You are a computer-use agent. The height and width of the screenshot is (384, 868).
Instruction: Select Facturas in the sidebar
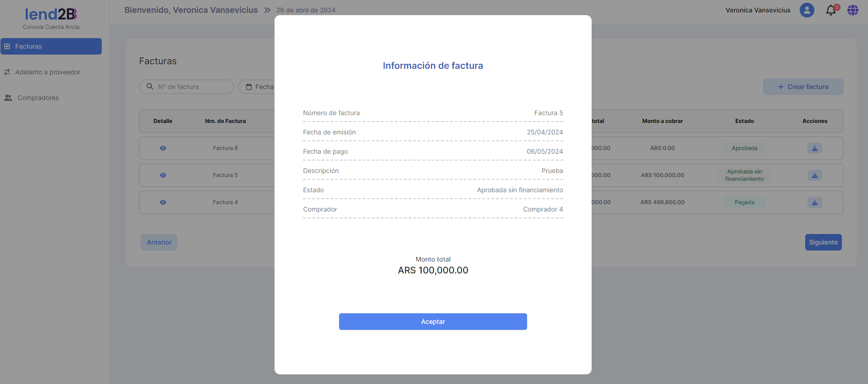pos(51,46)
